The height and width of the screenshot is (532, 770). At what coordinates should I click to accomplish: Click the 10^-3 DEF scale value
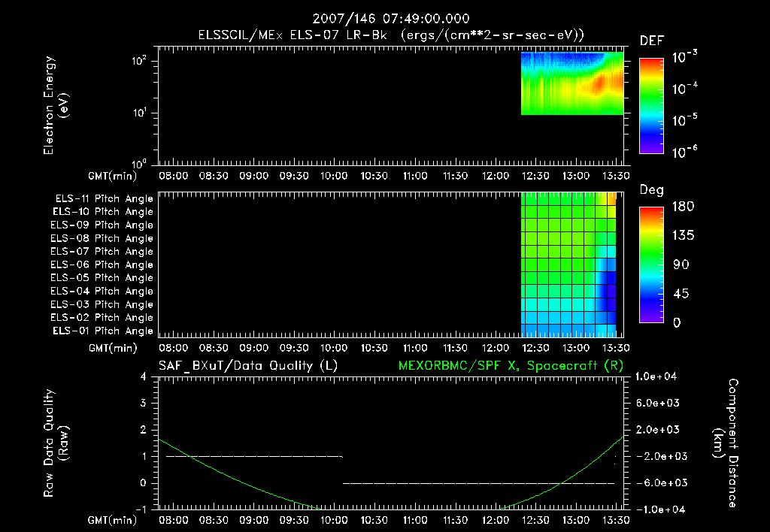(684, 56)
